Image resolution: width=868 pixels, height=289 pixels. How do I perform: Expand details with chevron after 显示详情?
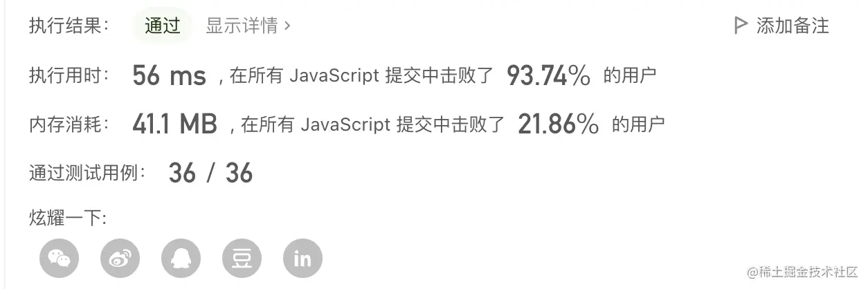point(287,26)
